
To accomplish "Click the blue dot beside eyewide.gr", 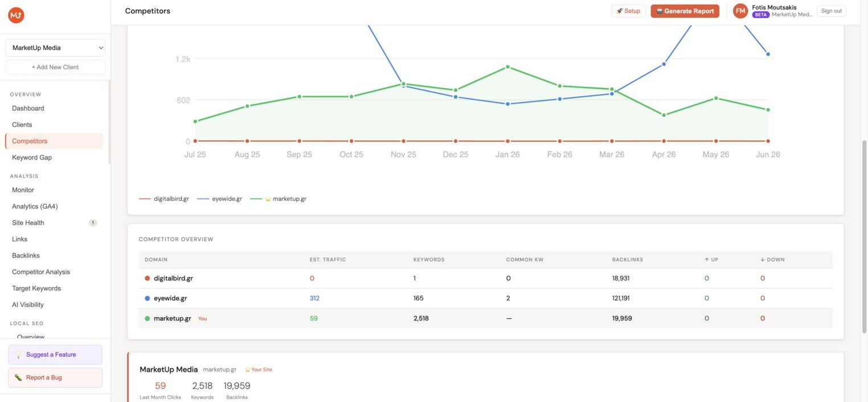I will [147, 298].
